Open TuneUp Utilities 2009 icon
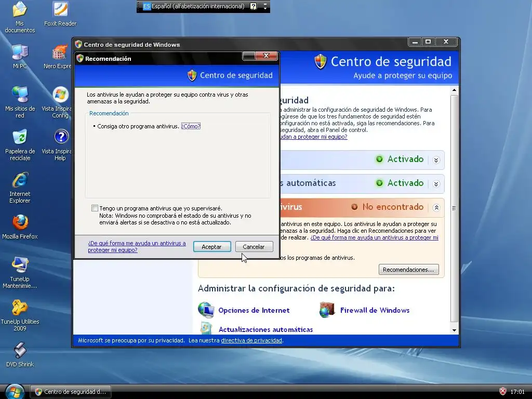The width and height of the screenshot is (532, 399). [20, 315]
